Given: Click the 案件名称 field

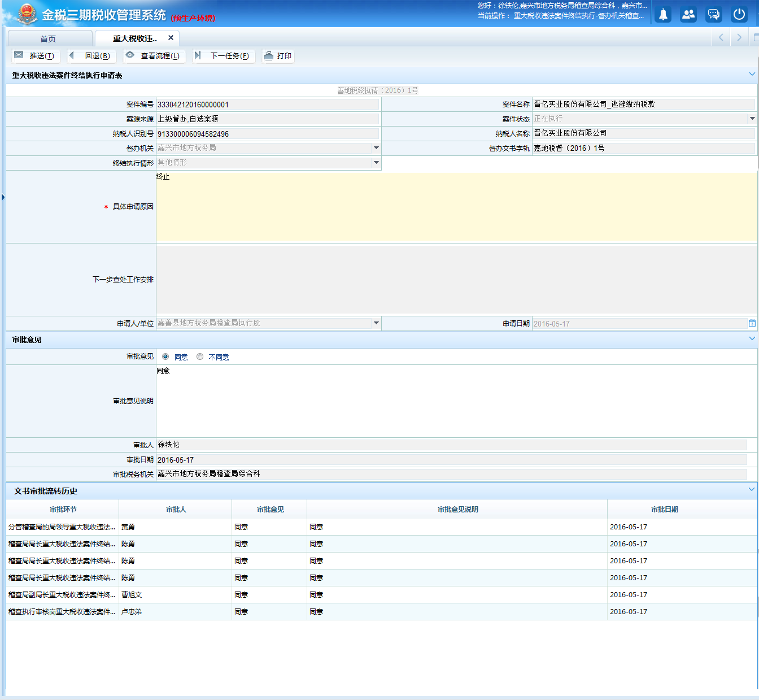Looking at the screenshot, I should [644, 104].
